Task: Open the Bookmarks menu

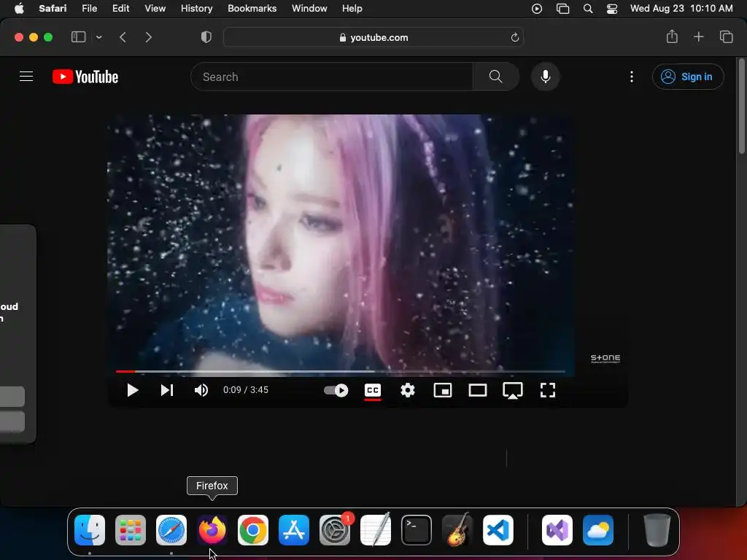Action: (252, 8)
